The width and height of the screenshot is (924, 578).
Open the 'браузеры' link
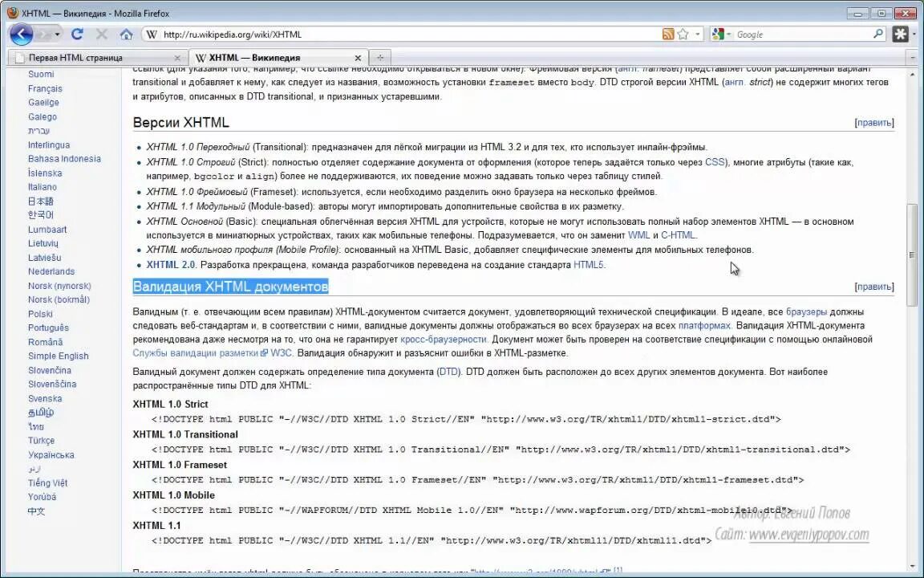coord(806,311)
